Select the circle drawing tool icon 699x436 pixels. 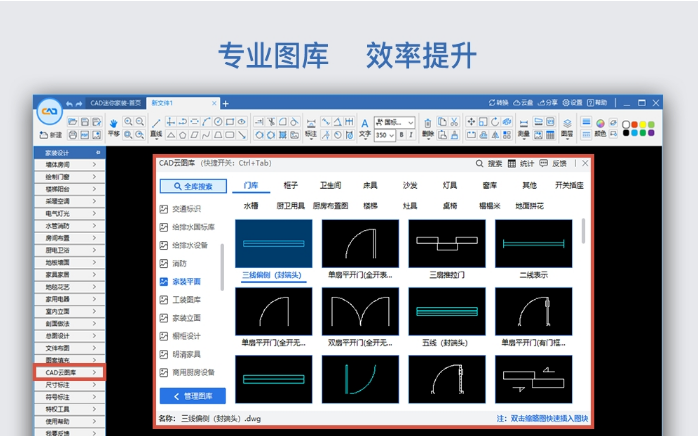pyautogui.click(x=218, y=121)
